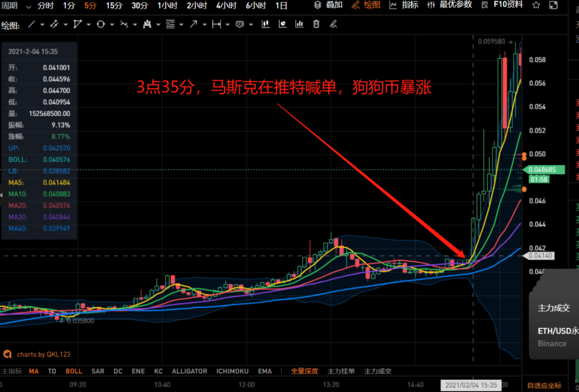Image resolution: width=579 pixels, height=392 pixels.
Task: Toggle fullscreen chart icon
Action: tap(553, 5)
